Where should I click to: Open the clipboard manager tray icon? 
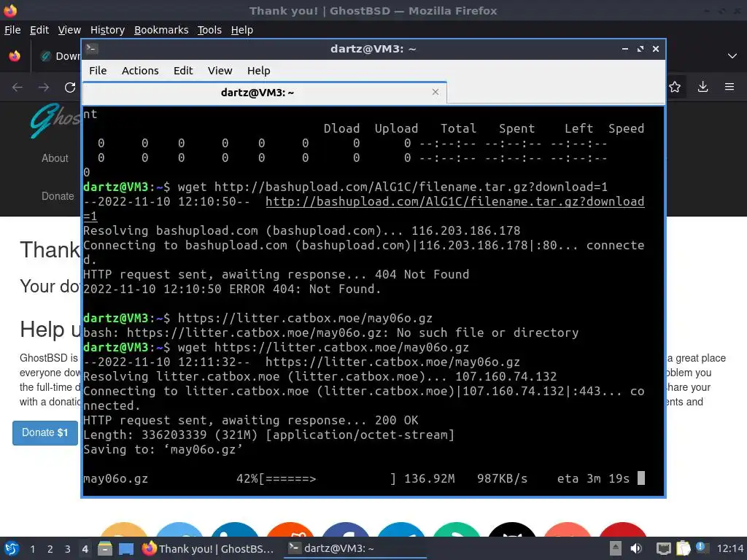683,548
